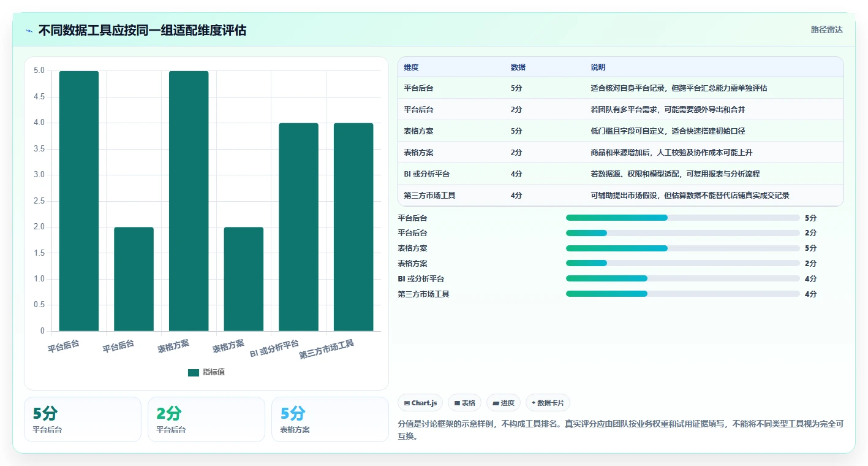868x466 pixels.
Task: Open the blue 5分 表格方案 summary card
Action: [330, 419]
